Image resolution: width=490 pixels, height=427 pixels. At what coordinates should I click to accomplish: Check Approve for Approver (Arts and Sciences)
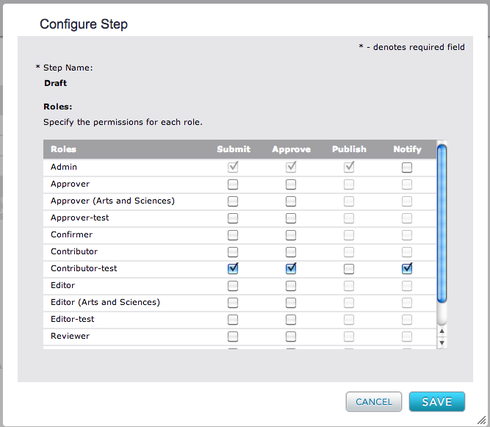pyautogui.click(x=291, y=201)
